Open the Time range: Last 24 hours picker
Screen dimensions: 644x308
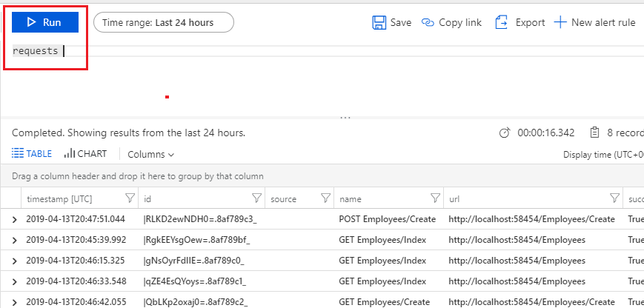[164, 22]
